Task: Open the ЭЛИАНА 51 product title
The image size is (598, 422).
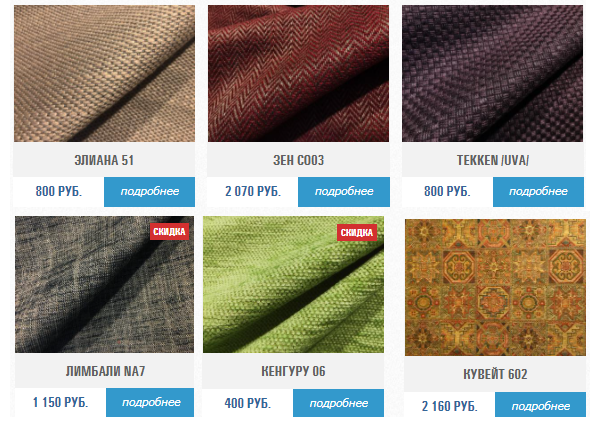Action: [104, 160]
